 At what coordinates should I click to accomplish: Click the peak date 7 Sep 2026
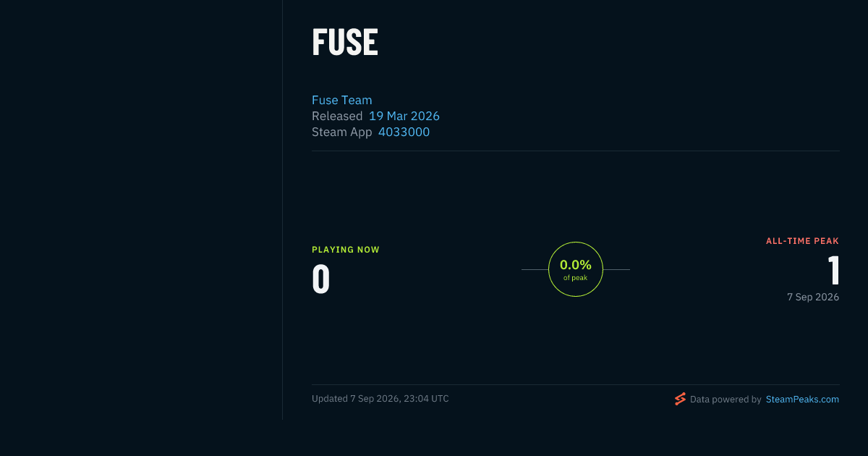(813, 297)
